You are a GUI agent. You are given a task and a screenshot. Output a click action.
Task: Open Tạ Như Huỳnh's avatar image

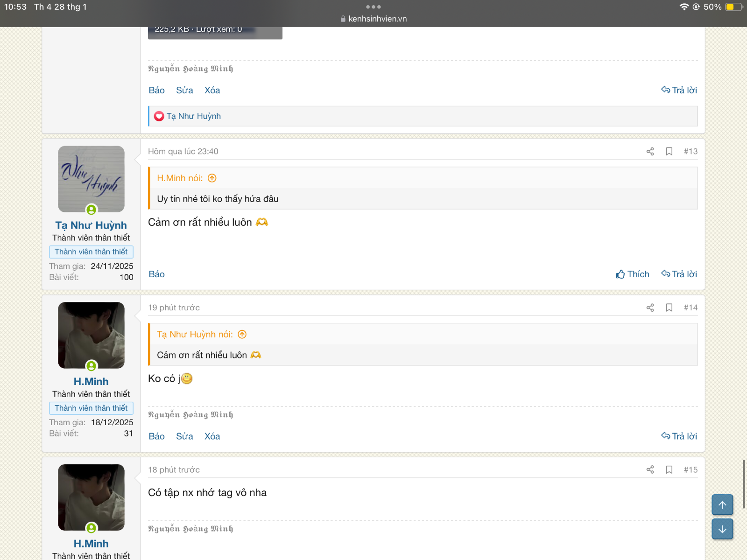pyautogui.click(x=91, y=179)
